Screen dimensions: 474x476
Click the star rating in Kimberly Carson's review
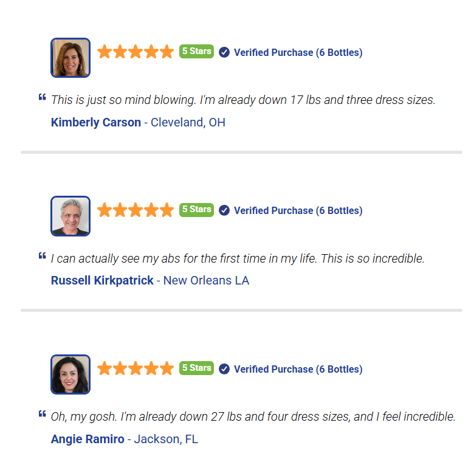click(136, 52)
